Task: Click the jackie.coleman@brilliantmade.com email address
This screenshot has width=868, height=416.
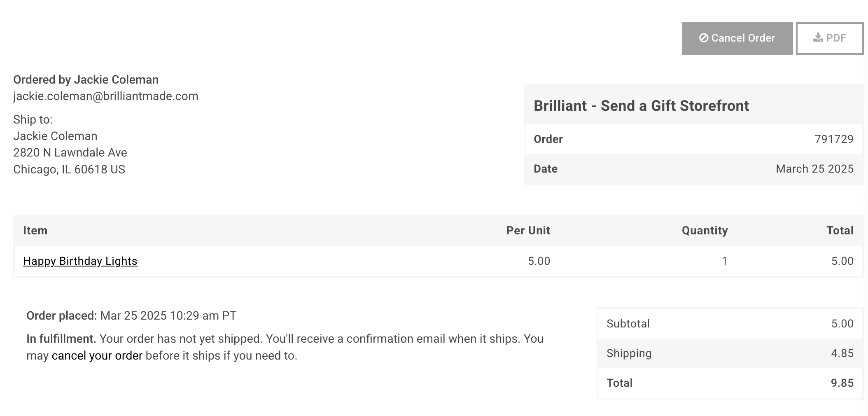Action: pos(106,96)
